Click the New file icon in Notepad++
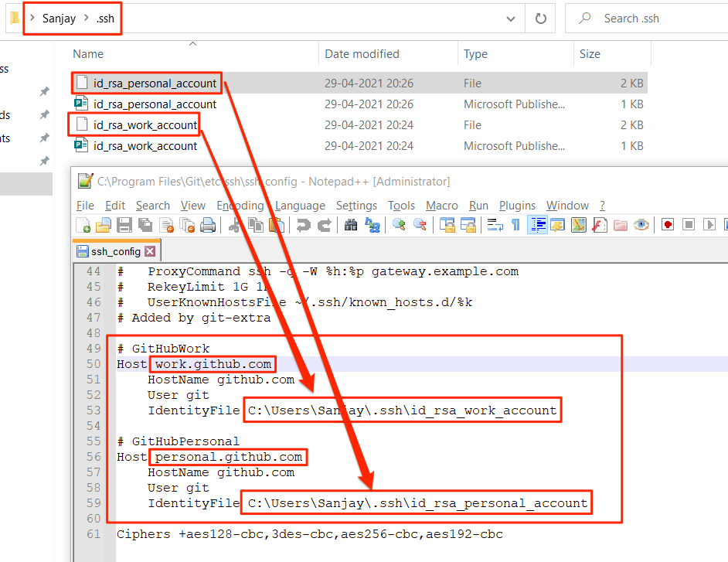Screen dimensions: 728x562 tap(83, 225)
